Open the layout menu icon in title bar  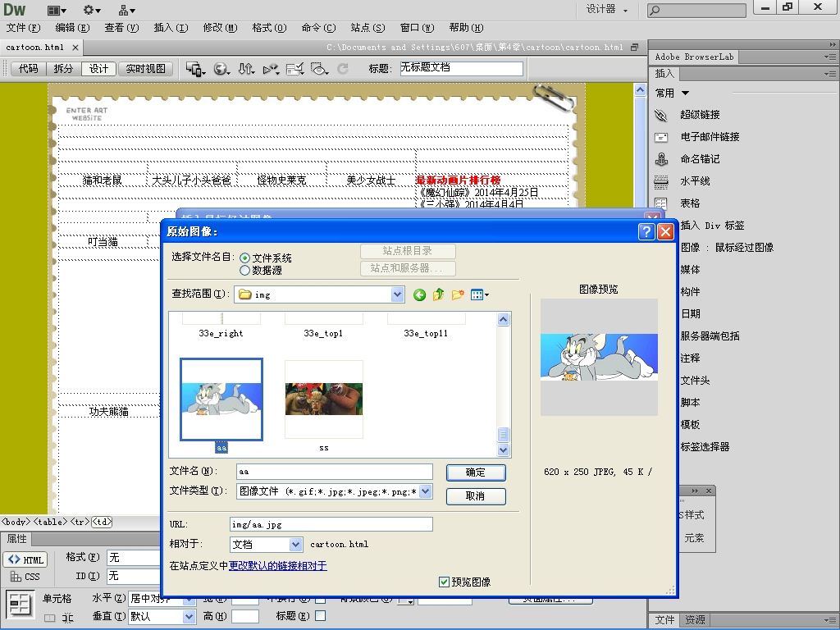[x=57, y=10]
